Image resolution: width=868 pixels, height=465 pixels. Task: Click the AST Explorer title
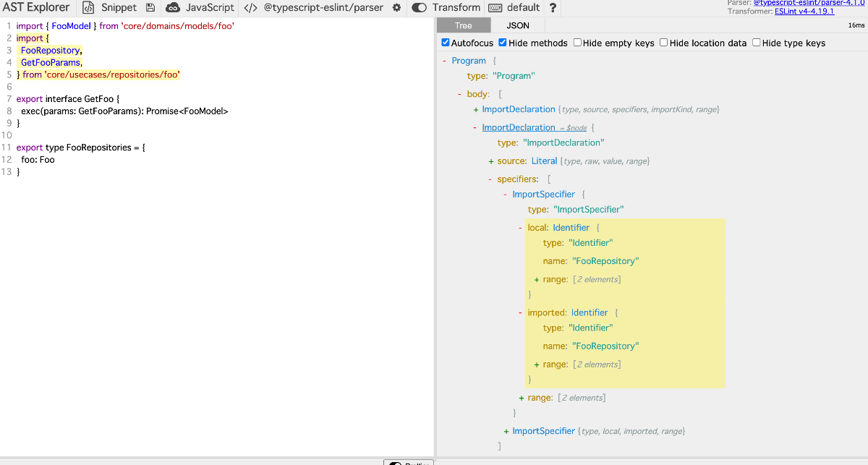coord(36,8)
